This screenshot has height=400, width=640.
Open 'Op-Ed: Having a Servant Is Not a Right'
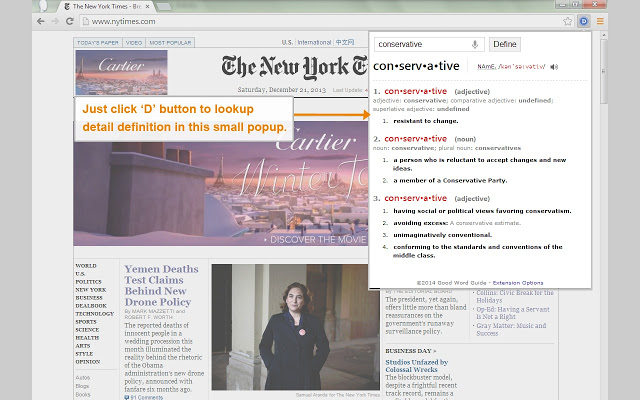pos(513,313)
